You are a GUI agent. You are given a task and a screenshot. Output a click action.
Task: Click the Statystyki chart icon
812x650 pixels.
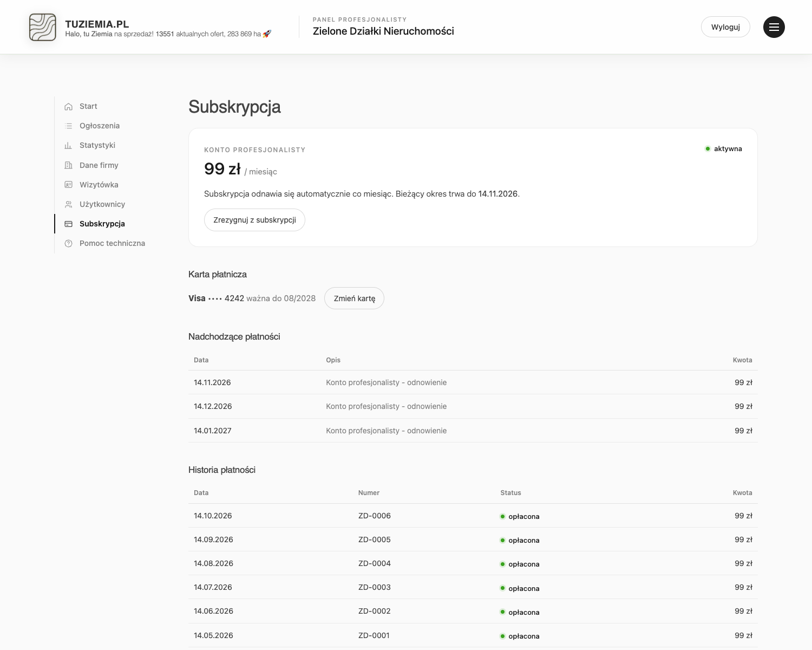[x=68, y=146]
